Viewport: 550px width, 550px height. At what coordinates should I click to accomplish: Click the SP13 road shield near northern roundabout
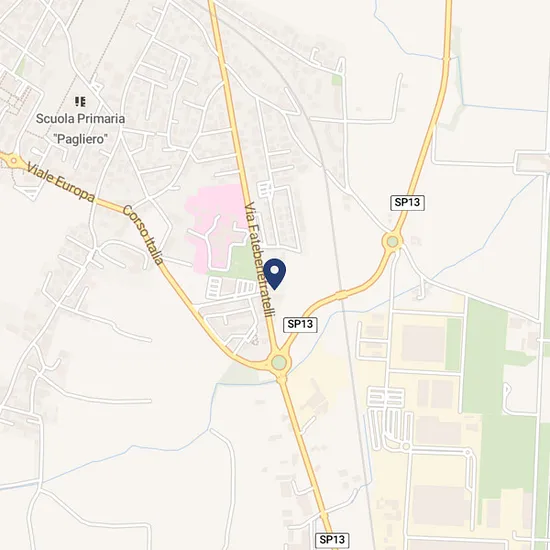point(407,203)
